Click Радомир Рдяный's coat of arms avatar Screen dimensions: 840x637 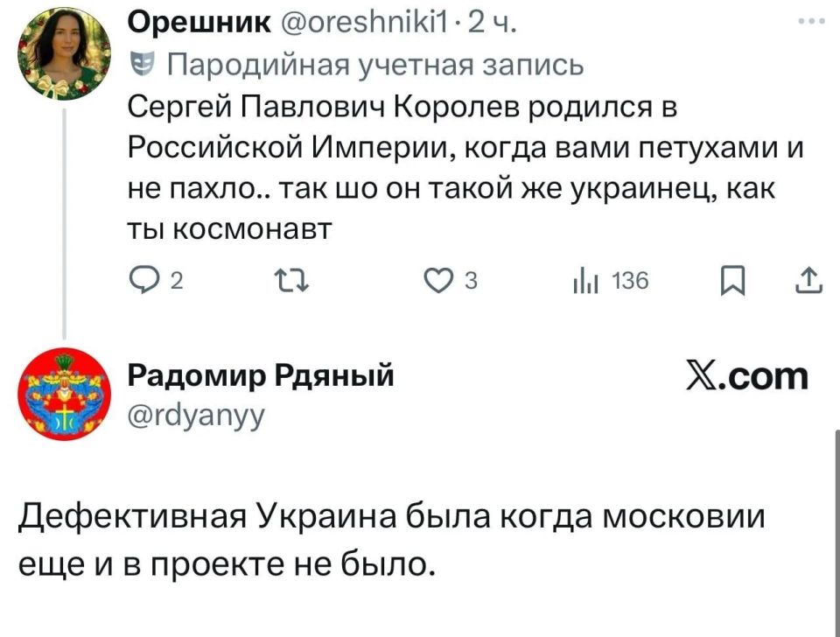61,394
